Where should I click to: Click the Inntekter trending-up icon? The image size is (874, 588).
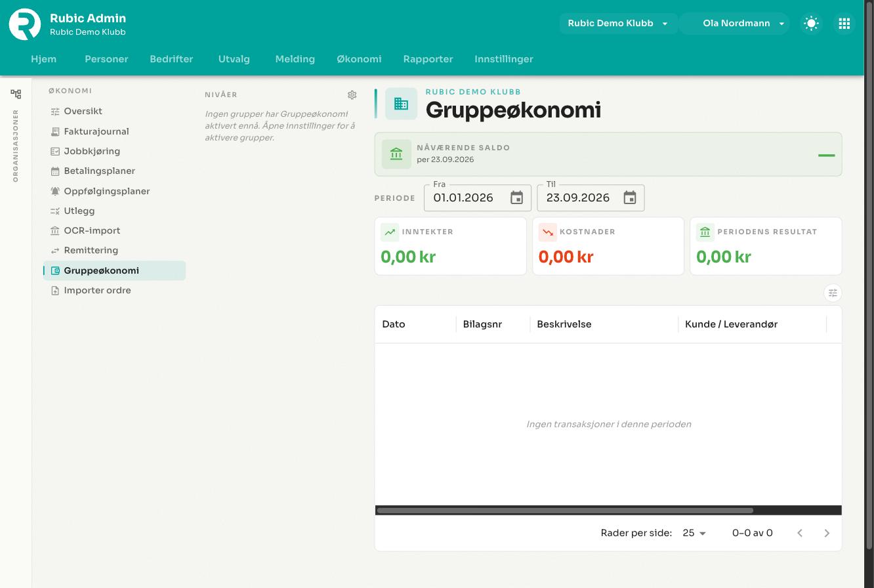390,232
